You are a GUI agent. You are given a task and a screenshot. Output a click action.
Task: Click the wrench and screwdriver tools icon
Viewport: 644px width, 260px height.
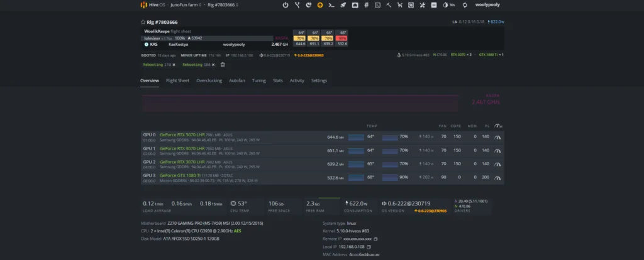pyautogui.click(x=422, y=5)
